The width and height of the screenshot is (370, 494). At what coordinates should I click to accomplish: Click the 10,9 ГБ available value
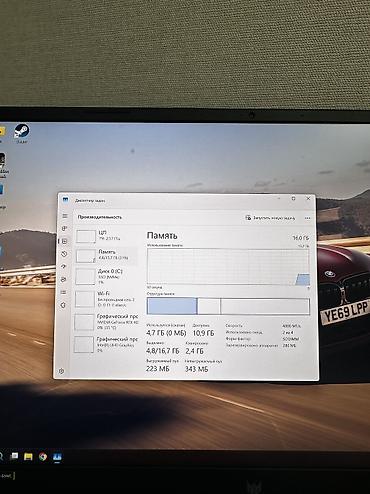[203, 333]
